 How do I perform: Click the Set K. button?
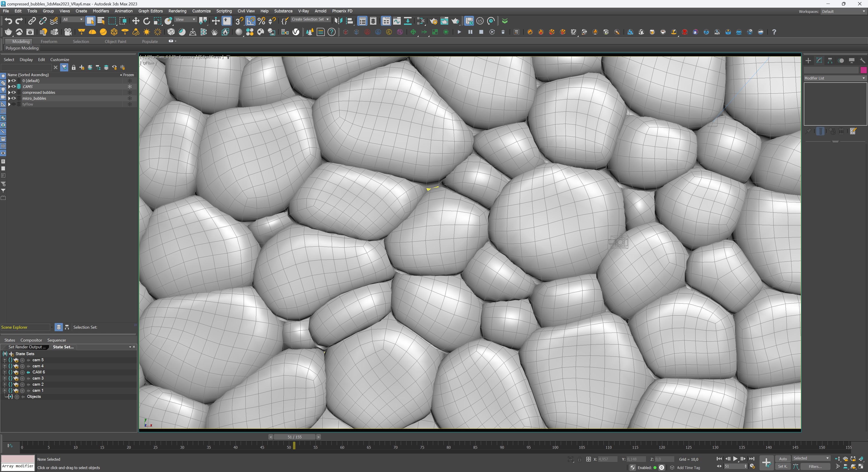point(783,467)
